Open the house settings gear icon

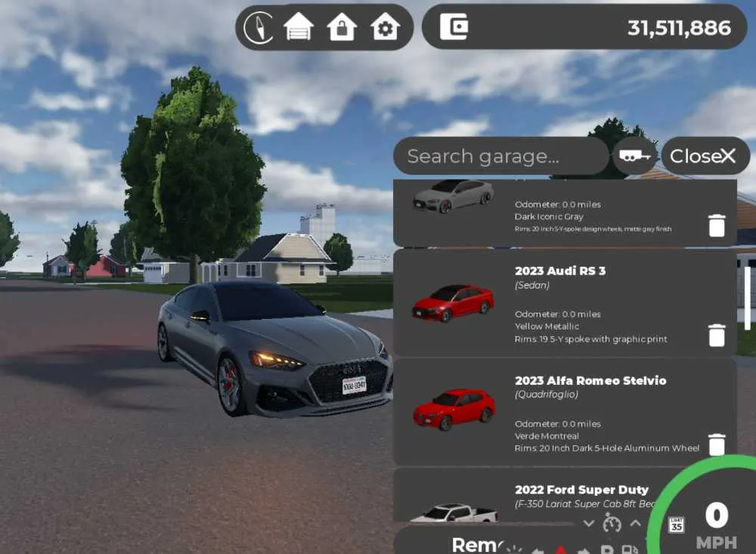click(x=385, y=26)
